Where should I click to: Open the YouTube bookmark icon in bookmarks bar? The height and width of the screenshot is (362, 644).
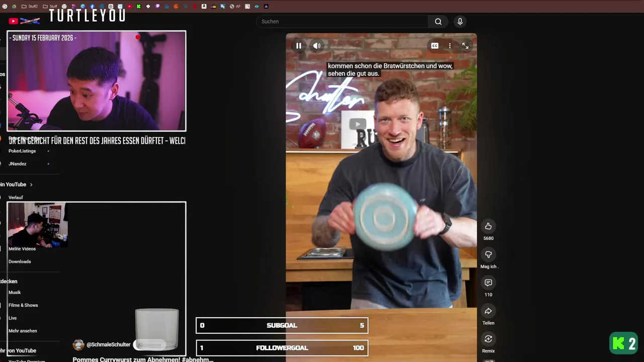tap(130, 7)
